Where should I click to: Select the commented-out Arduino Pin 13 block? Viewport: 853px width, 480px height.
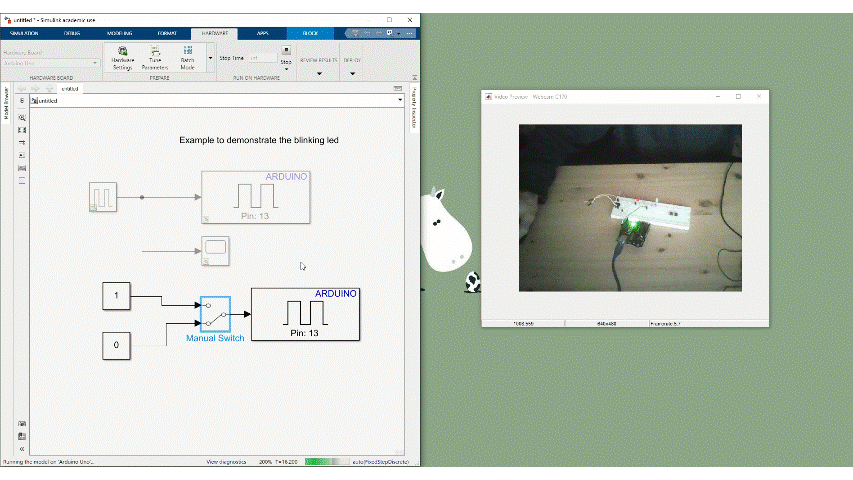(x=256, y=197)
